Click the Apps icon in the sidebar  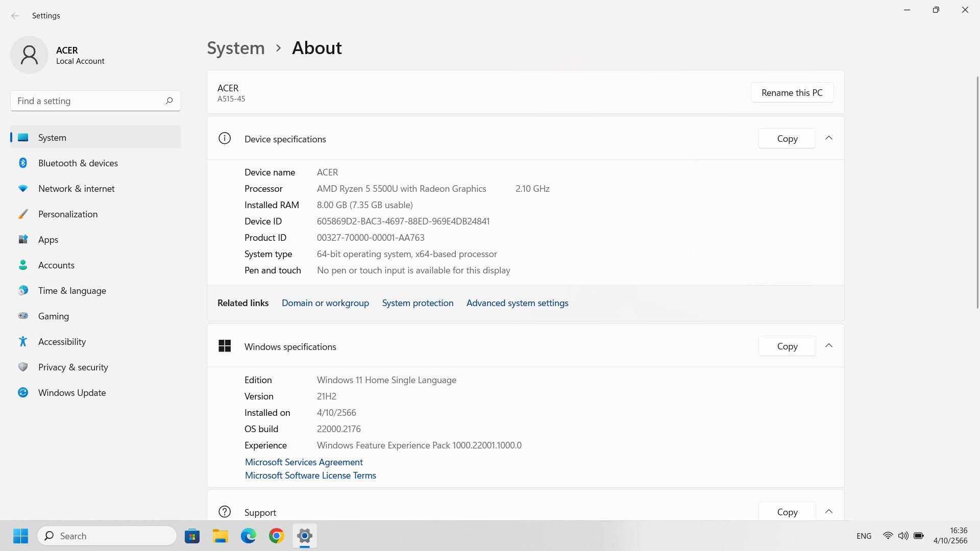[23, 239]
